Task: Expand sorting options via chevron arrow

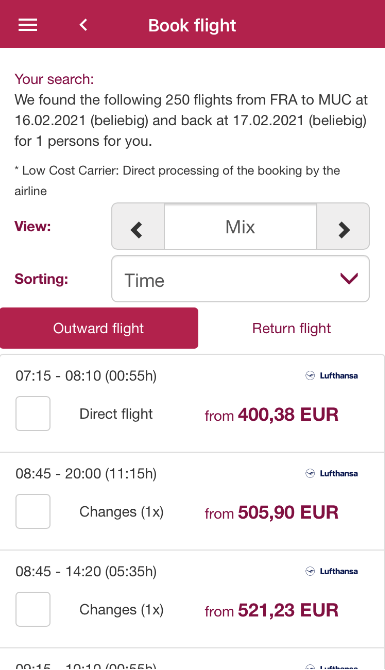Action: pos(349,279)
